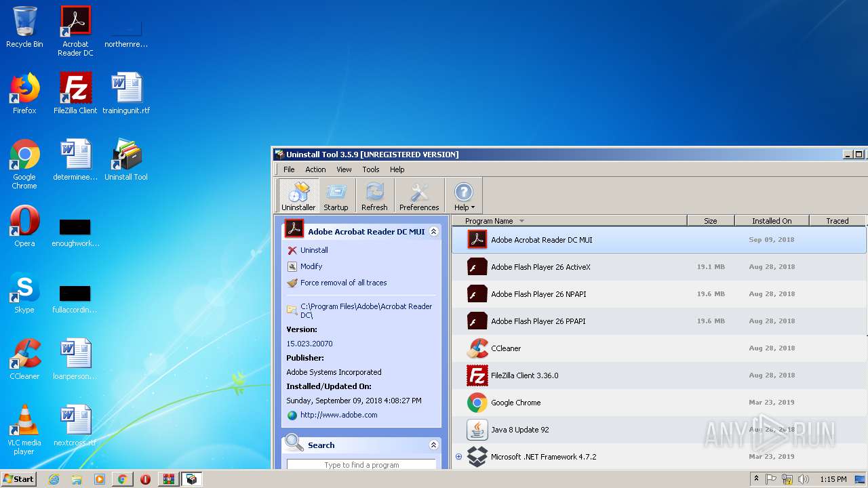Screen dimensions: 868x488
Task: Click Force removal of all traces
Action: point(344,283)
